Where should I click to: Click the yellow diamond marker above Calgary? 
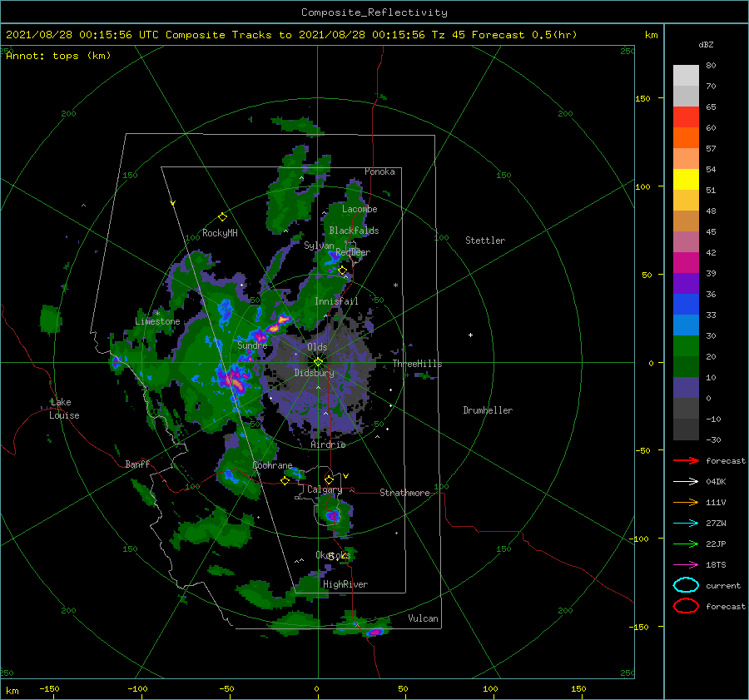[329, 479]
